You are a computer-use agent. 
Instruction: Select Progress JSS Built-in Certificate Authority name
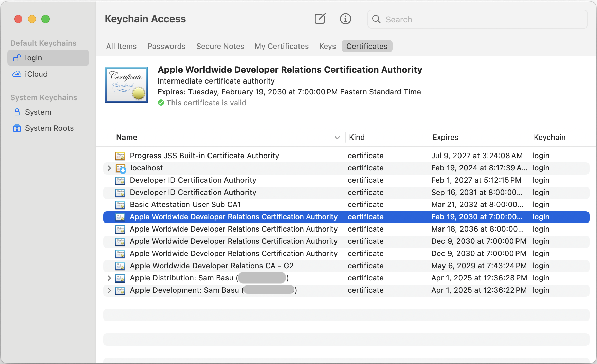tap(204, 156)
